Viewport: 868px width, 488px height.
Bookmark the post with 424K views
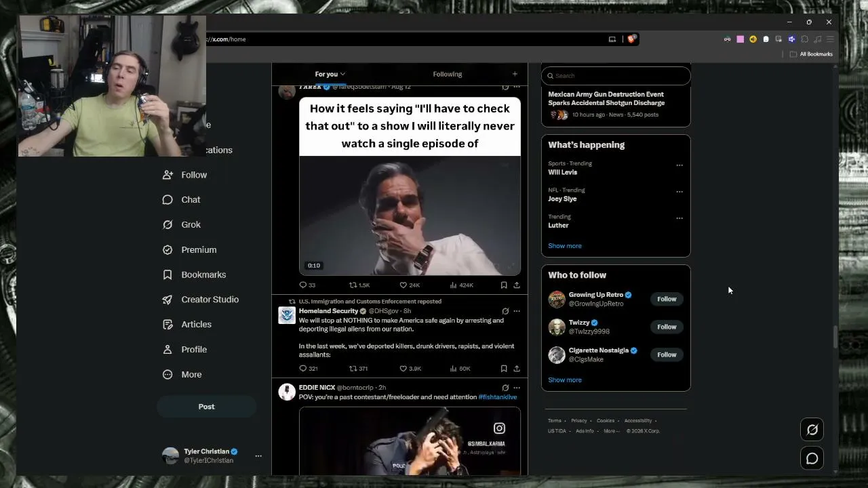click(x=504, y=285)
